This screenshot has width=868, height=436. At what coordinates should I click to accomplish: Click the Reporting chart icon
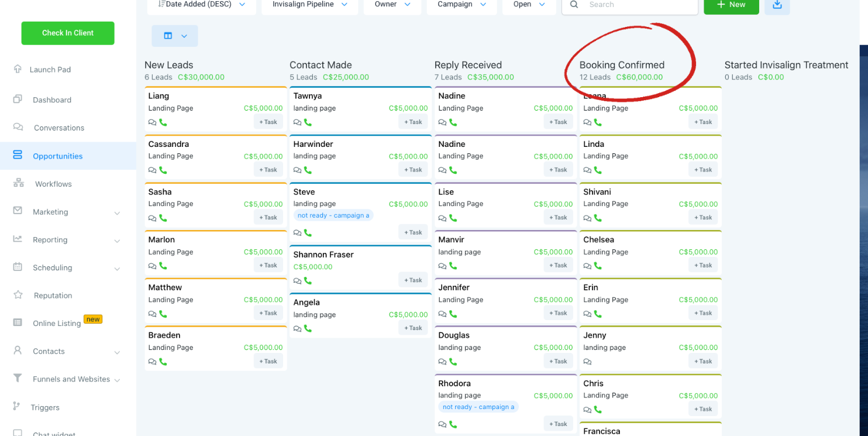(x=18, y=239)
